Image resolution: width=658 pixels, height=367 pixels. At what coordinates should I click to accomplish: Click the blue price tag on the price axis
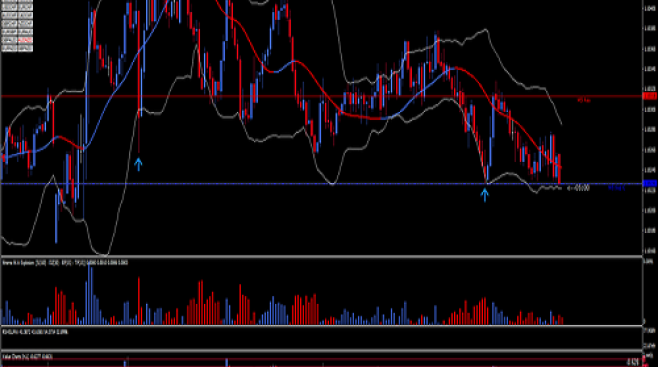click(x=650, y=184)
